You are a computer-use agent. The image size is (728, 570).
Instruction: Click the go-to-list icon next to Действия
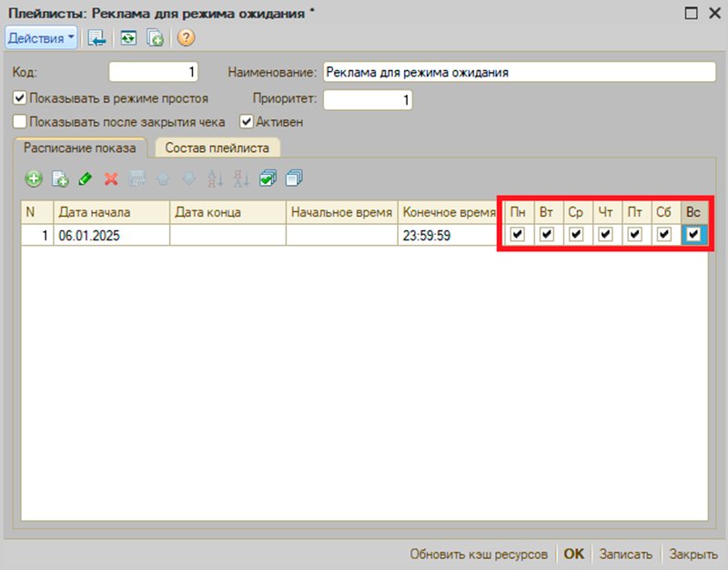pos(96,38)
